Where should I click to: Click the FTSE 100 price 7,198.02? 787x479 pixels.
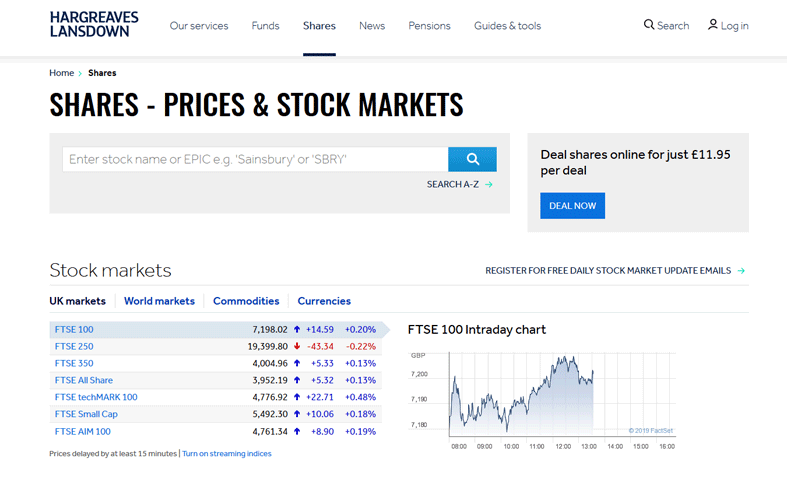[270, 329]
